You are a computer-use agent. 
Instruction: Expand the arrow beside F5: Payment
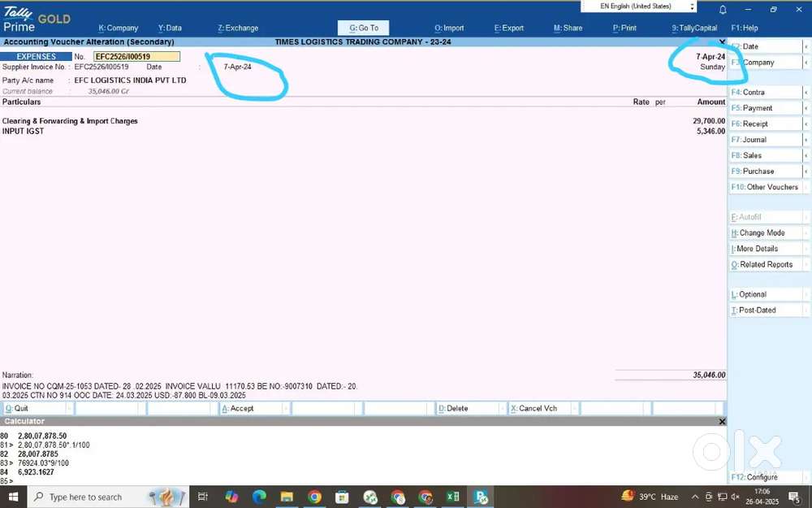(806, 108)
